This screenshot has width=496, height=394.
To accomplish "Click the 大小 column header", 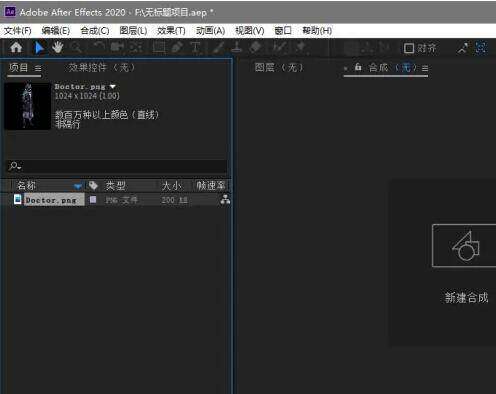I will (x=172, y=185).
